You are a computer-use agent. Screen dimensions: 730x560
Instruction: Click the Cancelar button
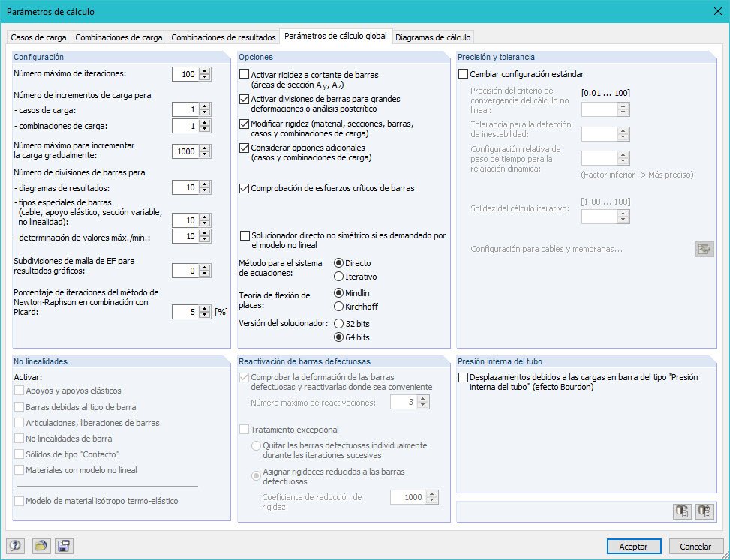tap(695, 547)
